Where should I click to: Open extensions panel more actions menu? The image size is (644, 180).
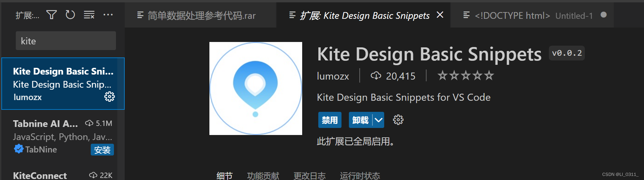[108, 15]
